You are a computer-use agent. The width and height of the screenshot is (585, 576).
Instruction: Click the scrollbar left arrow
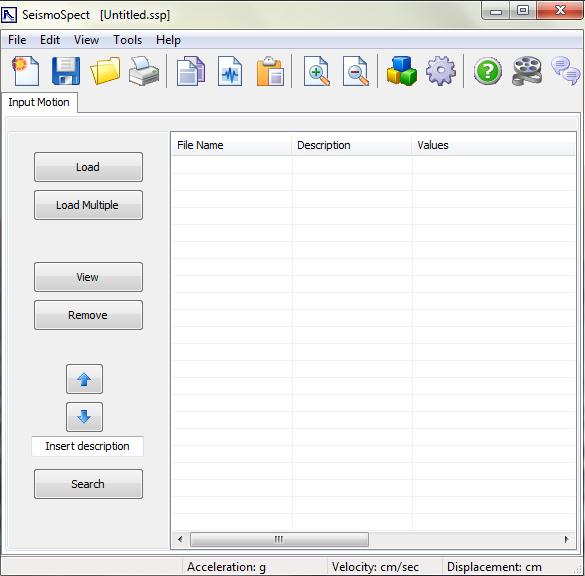click(x=181, y=539)
